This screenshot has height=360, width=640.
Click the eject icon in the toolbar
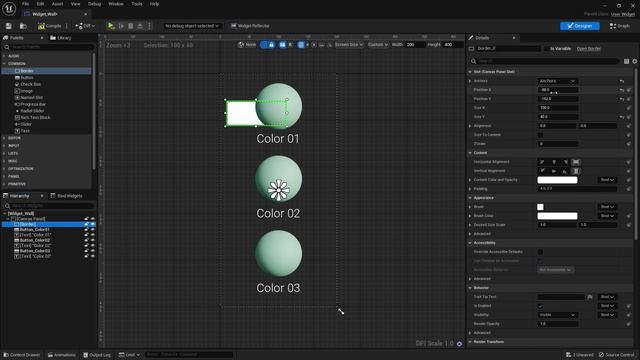[x=140, y=26]
